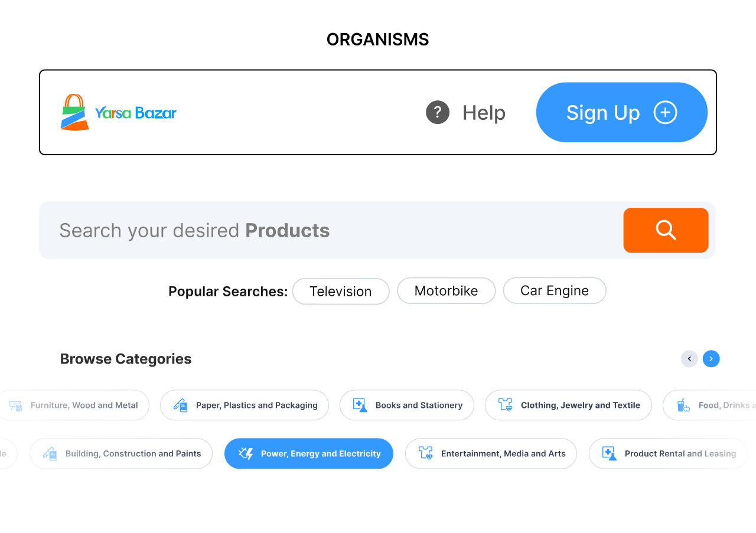Open the Car Engine popular search

[x=554, y=290]
